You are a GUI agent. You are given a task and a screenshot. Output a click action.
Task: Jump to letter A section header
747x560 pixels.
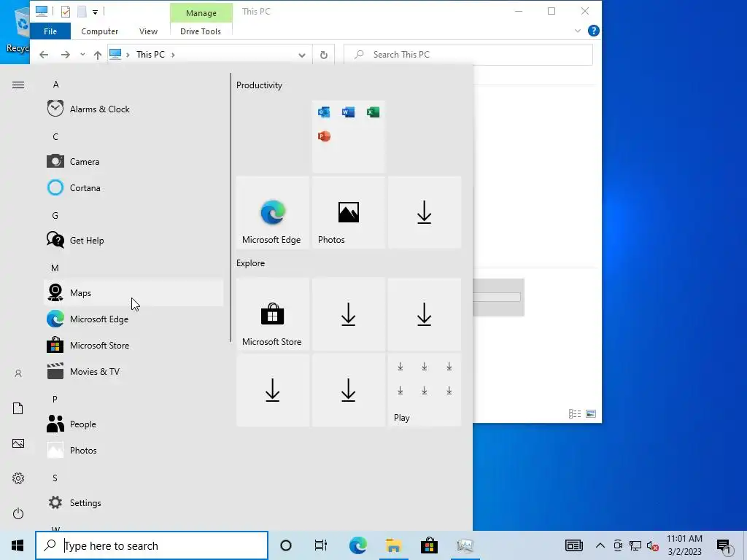pos(55,85)
